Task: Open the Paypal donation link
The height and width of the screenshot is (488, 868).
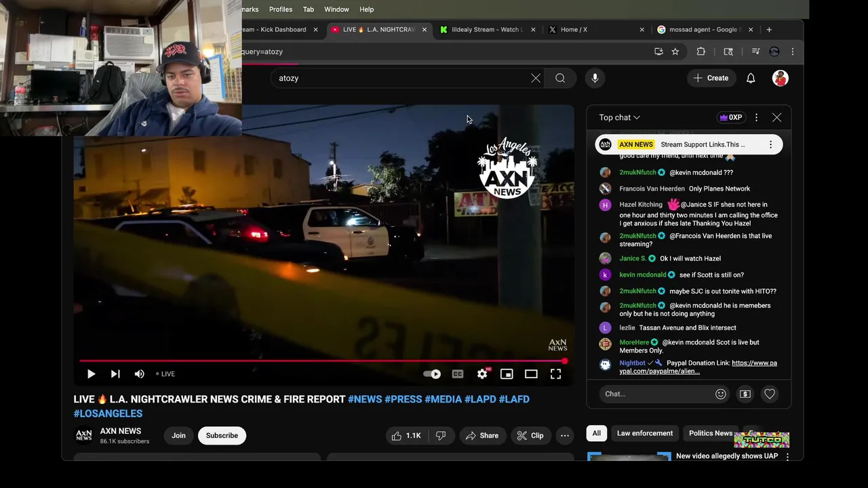Action: pyautogui.click(x=698, y=367)
